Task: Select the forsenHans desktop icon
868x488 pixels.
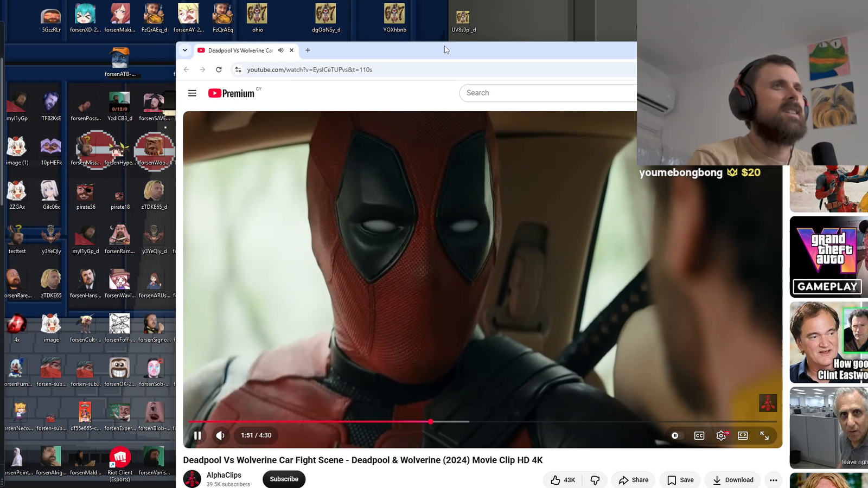Action: coord(86,285)
